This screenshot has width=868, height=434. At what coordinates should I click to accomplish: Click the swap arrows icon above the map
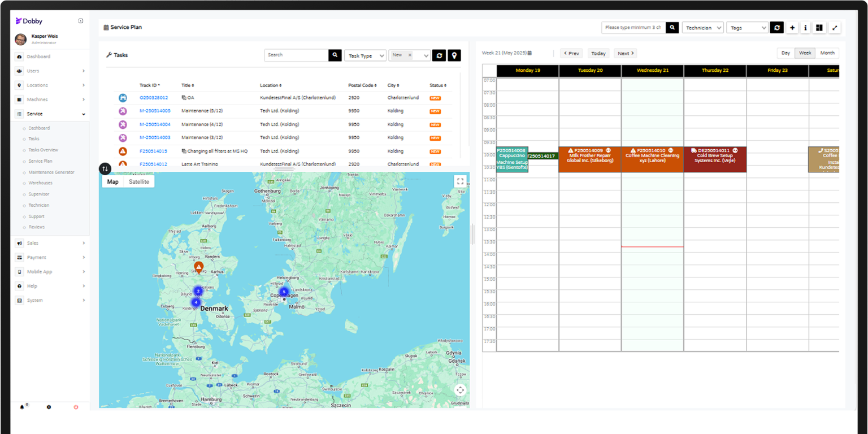tap(105, 169)
